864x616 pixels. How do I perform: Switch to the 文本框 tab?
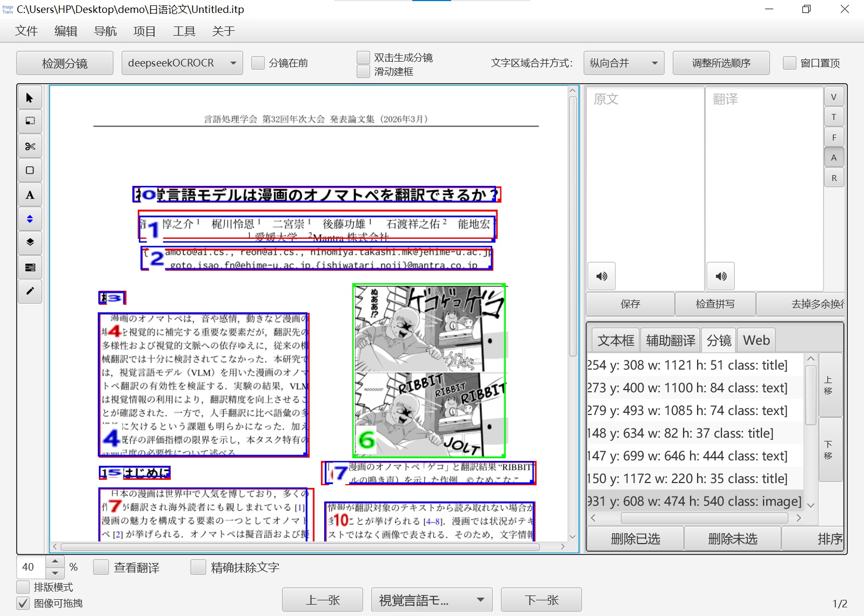[615, 340]
